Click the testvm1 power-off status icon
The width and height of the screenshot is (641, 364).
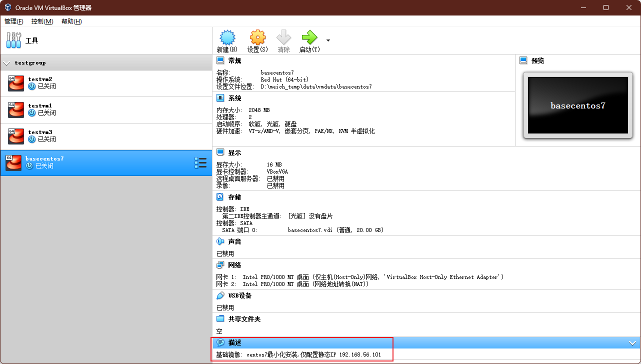(32, 112)
